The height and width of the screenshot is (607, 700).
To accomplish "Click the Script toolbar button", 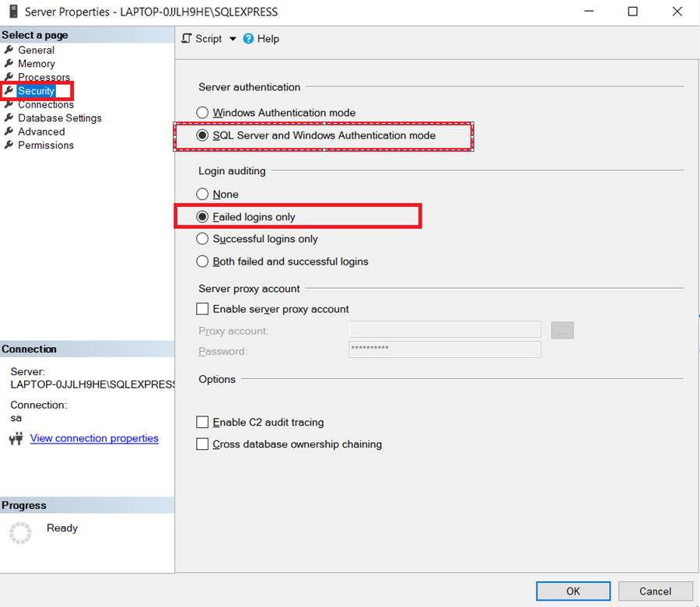I will [201, 39].
